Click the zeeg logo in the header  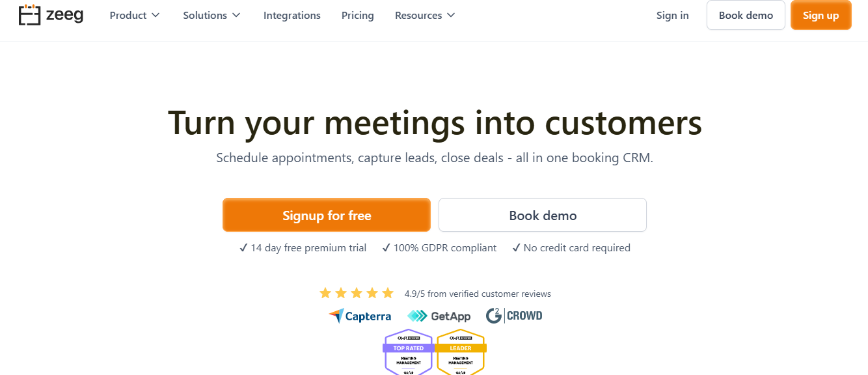[x=51, y=15]
